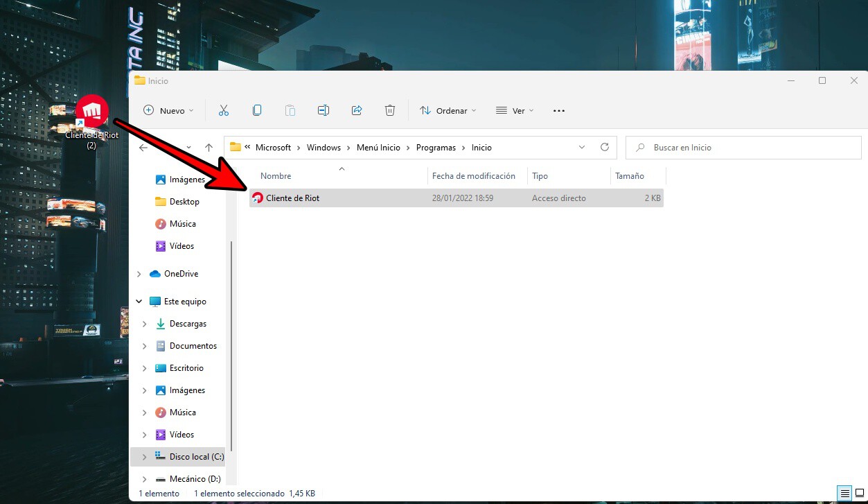
Task: Open the Share icon
Action: pyautogui.click(x=356, y=110)
